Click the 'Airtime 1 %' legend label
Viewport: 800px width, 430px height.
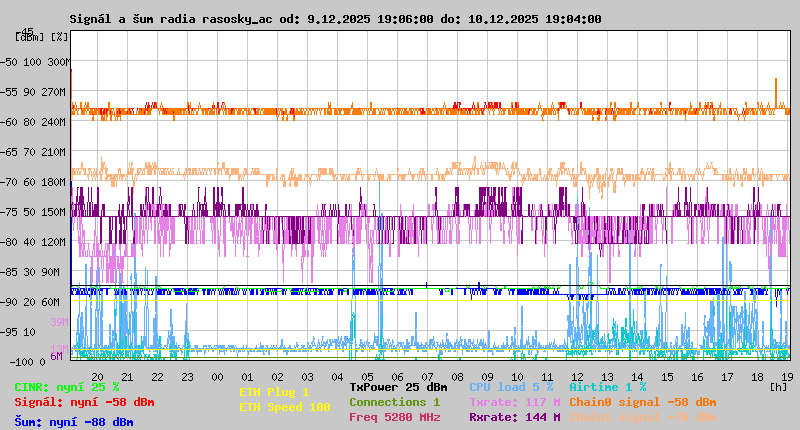point(608,387)
